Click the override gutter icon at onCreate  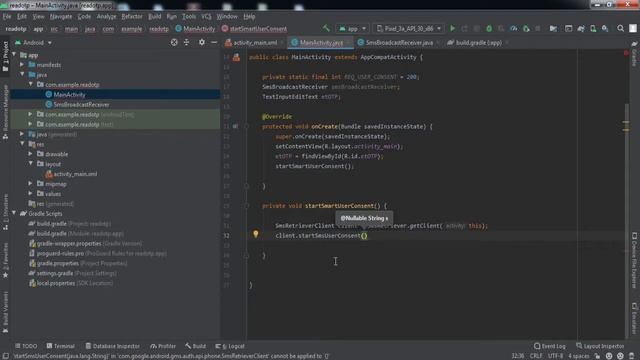[x=236, y=127]
